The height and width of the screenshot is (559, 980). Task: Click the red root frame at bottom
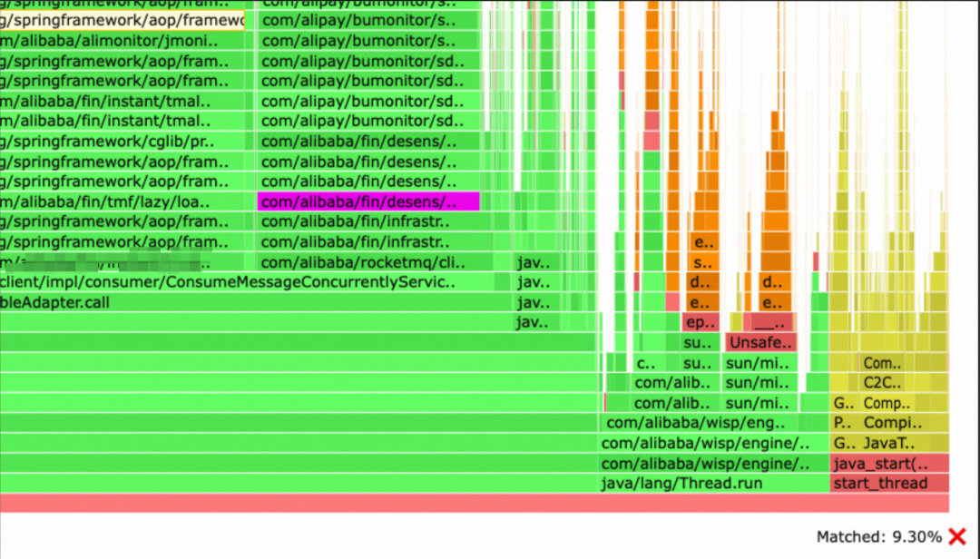475,504
